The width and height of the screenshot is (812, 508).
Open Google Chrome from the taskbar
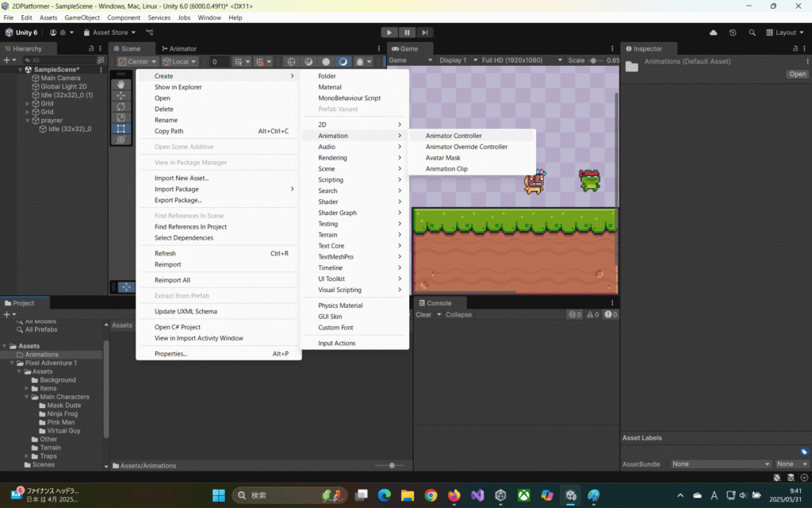click(x=431, y=495)
